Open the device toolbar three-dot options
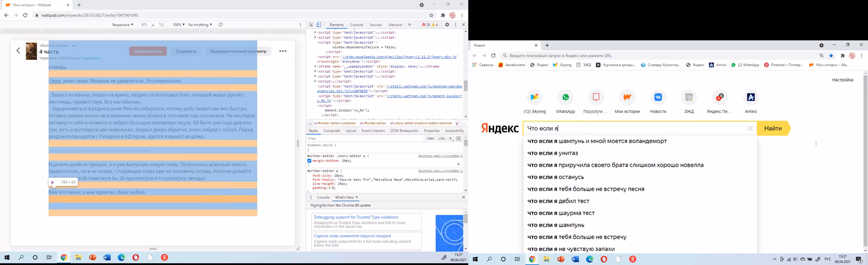The width and height of the screenshot is (868, 265). (x=300, y=25)
